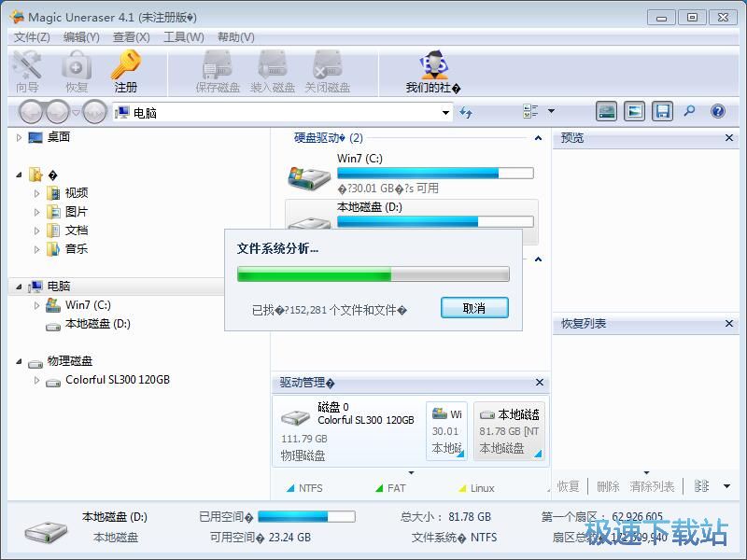Click the up-level round navigation button
Screen dimensions: 747x560
click(x=94, y=112)
